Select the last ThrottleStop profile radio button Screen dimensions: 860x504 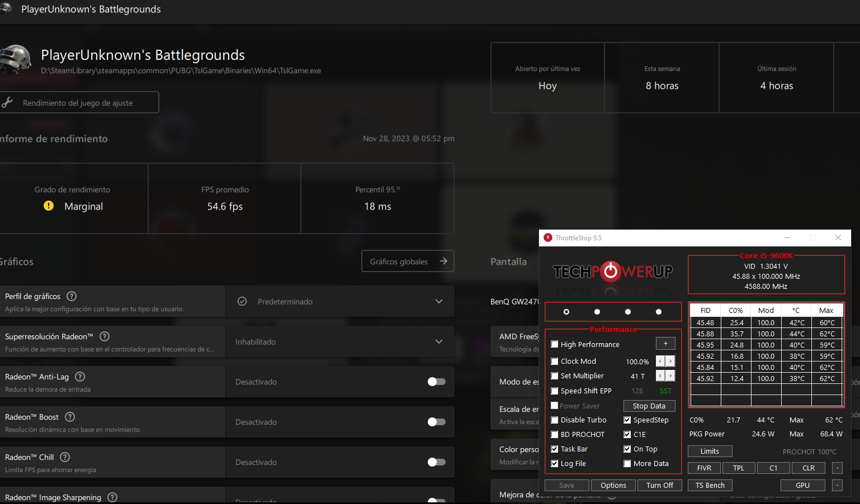pos(659,312)
